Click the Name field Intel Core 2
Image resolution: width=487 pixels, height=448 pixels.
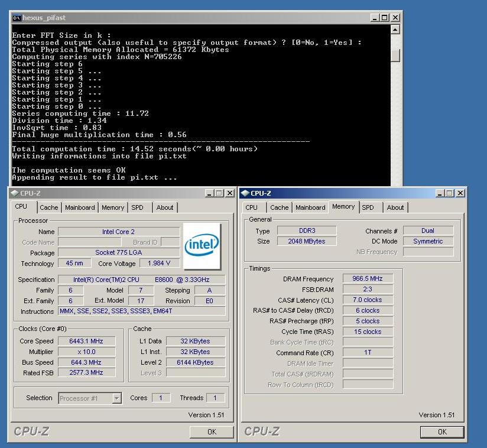[119, 232]
